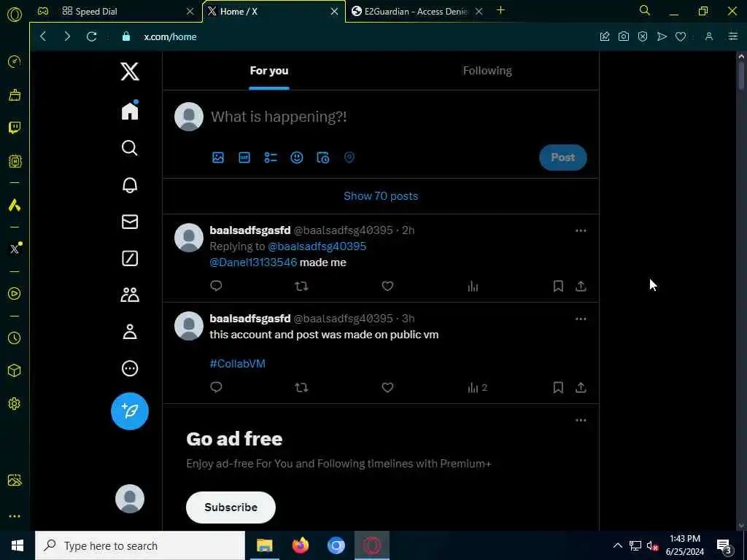The height and width of the screenshot is (560, 747).
Task: Bookmark the public vm #CollabVM post
Action: tap(558, 387)
